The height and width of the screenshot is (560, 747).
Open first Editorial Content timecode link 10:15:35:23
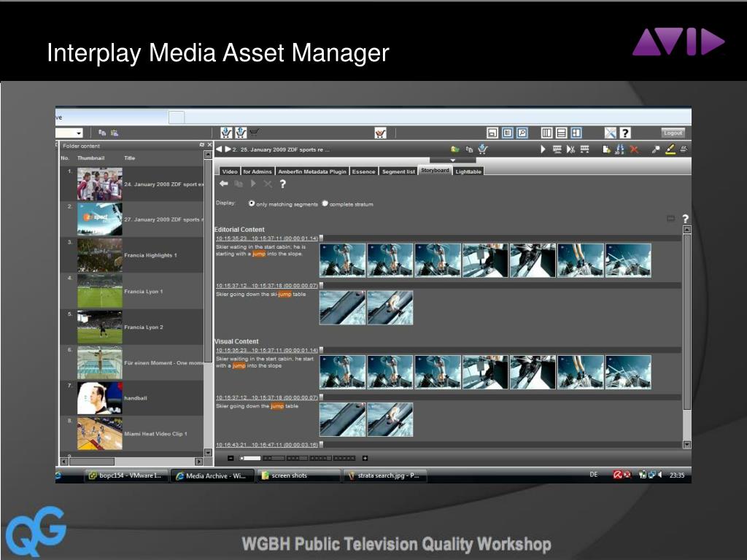coord(266,238)
